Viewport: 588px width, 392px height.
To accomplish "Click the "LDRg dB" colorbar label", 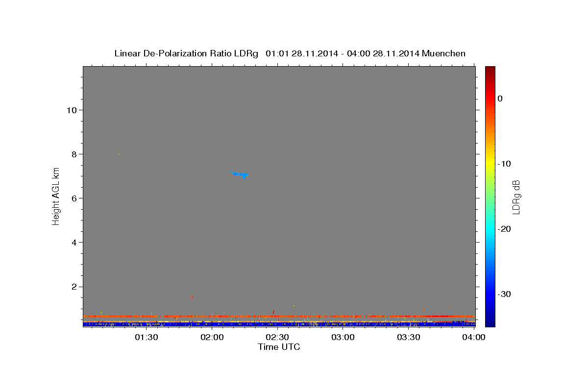I will (516, 197).
